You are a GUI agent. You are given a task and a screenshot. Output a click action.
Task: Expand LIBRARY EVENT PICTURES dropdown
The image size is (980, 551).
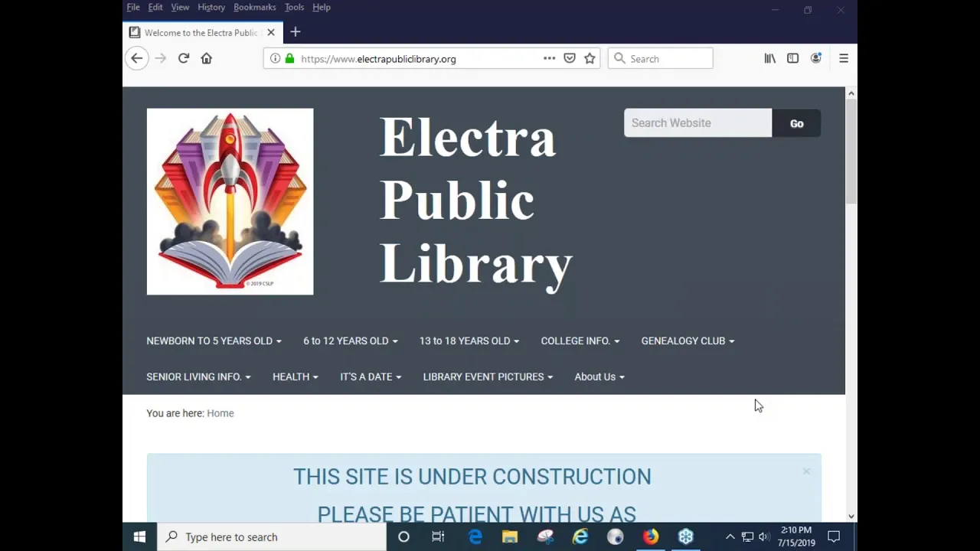488,377
